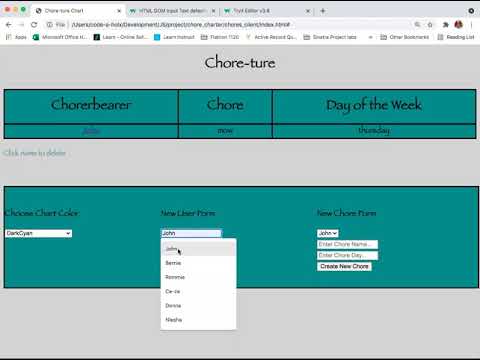The image size is (480, 360).
Task: Click the Enter Chore Day field
Action: [347, 255]
